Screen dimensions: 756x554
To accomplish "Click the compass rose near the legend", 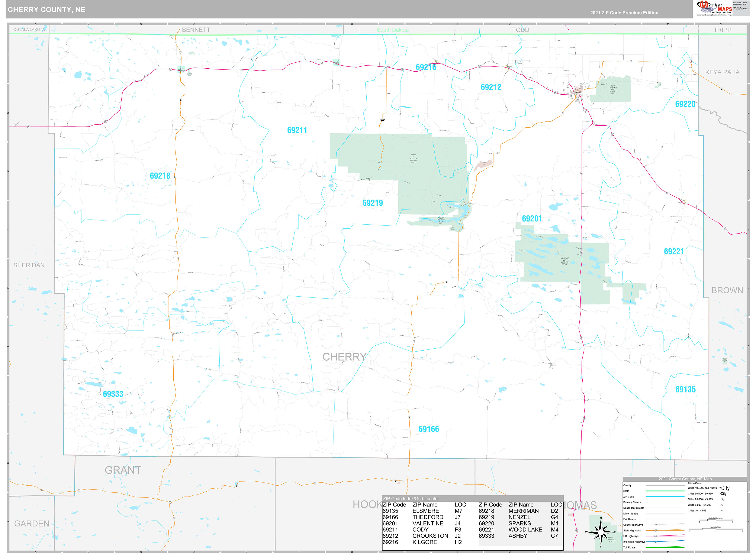I will point(601,532).
